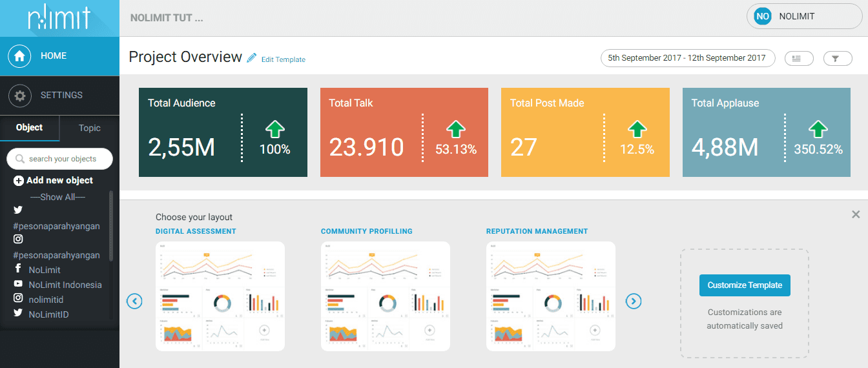Image resolution: width=868 pixels, height=368 pixels.
Task: Click the plus icon for Add new object
Action: click(19, 181)
